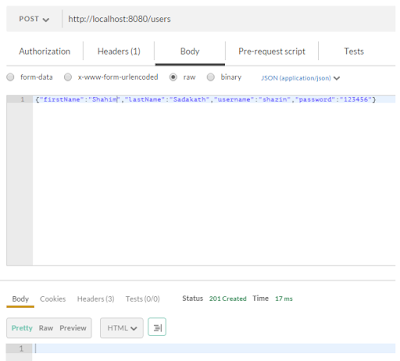
Task: Switch to the Authorization tab
Action: (x=45, y=51)
